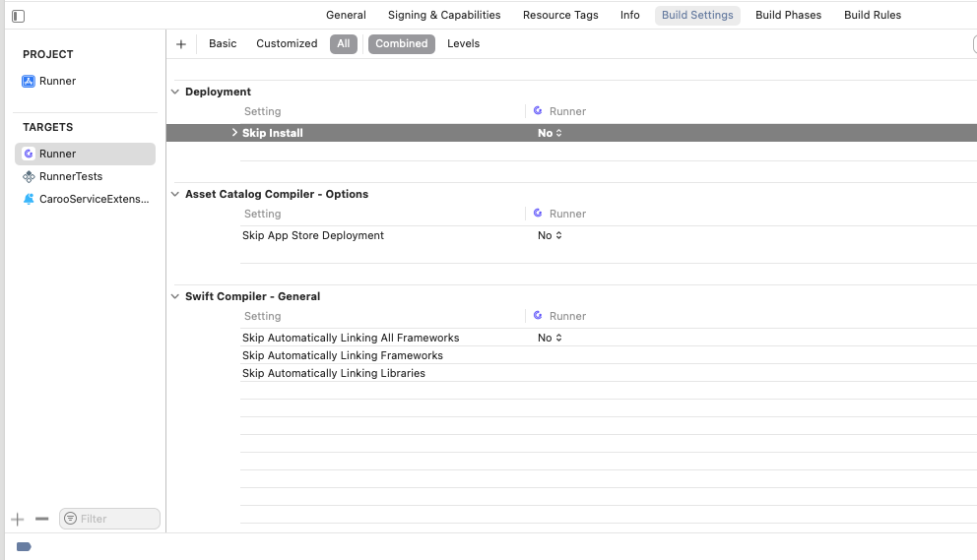Switch to the Build Rules tab

coord(873,15)
